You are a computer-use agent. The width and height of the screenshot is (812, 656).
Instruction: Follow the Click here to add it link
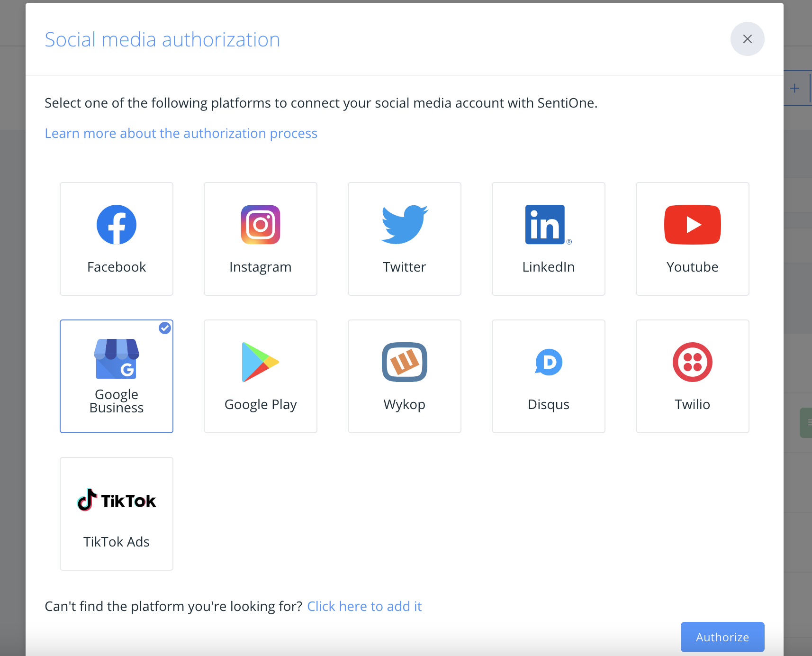(364, 606)
